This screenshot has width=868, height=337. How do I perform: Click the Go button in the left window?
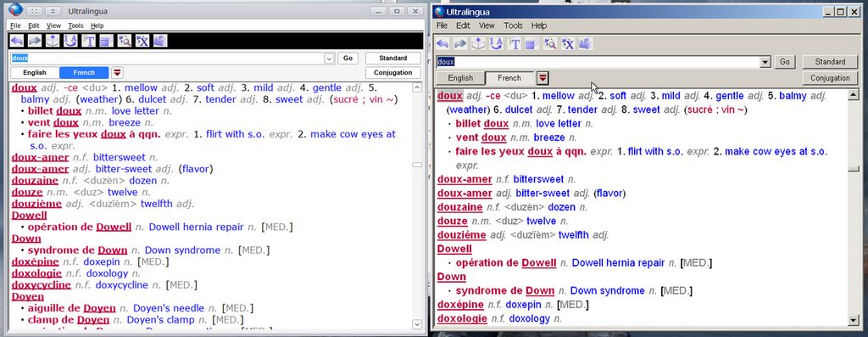tap(348, 59)
